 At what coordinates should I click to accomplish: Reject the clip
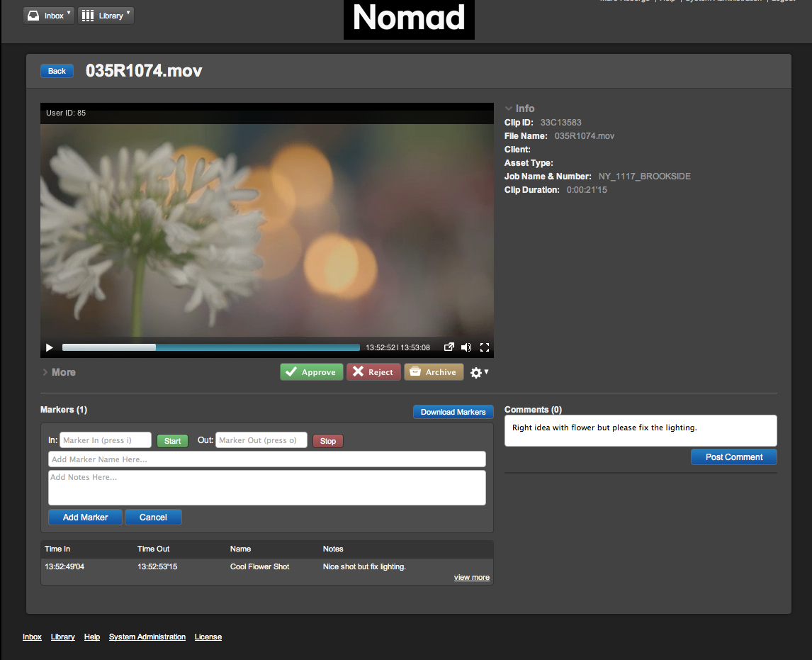pos(373,372)
